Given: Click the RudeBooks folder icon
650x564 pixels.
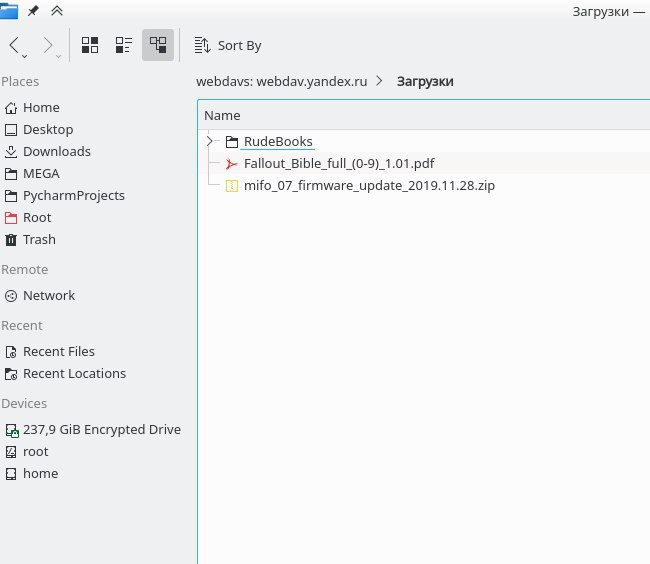Looking at the screenshot, I should (232, 142).
